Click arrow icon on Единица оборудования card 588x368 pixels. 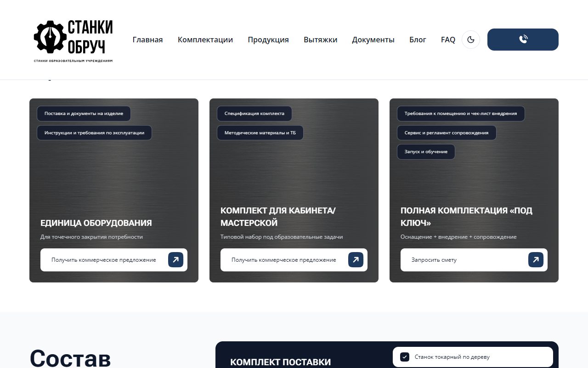click(x=175, y=260)
